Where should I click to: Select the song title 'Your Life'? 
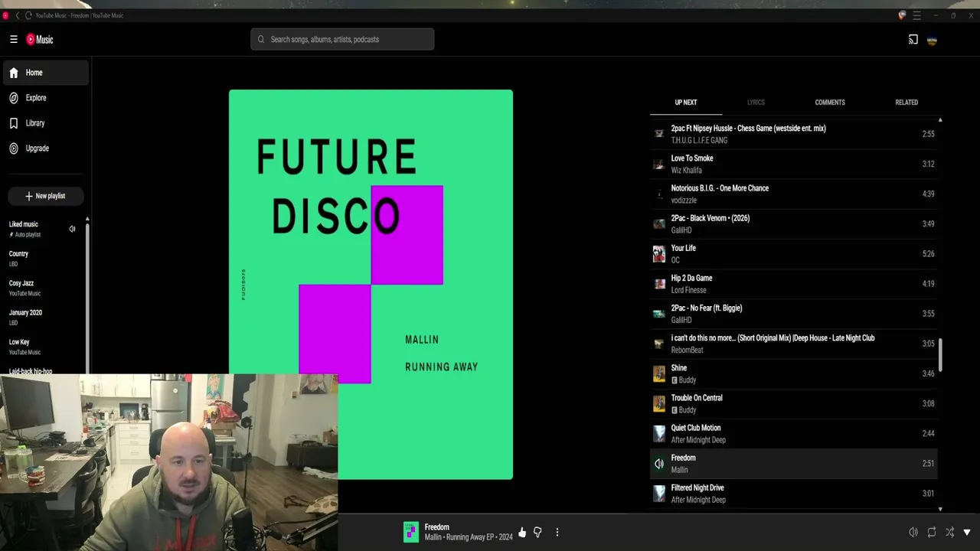tap(684, 248)
